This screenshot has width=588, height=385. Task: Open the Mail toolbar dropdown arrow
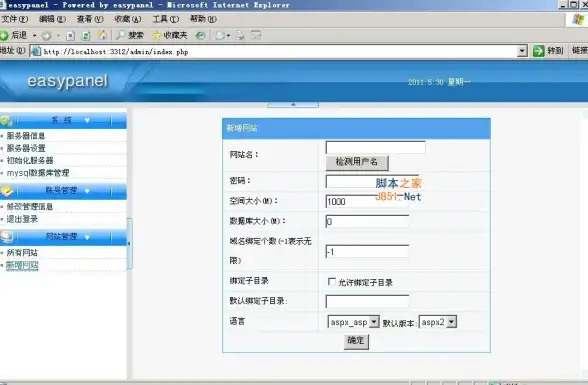228,36
